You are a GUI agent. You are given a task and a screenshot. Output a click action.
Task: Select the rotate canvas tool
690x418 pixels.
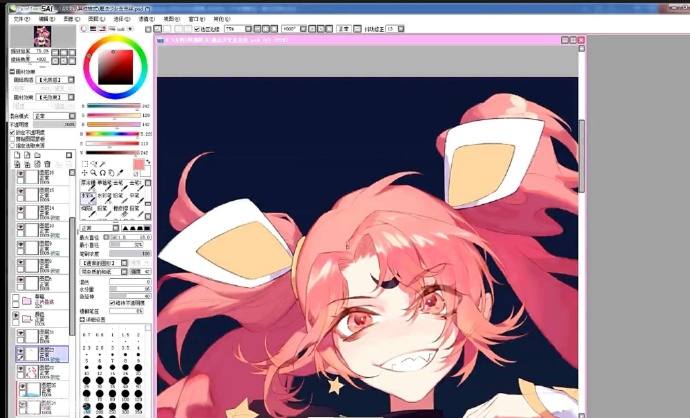tap(103, 173)
